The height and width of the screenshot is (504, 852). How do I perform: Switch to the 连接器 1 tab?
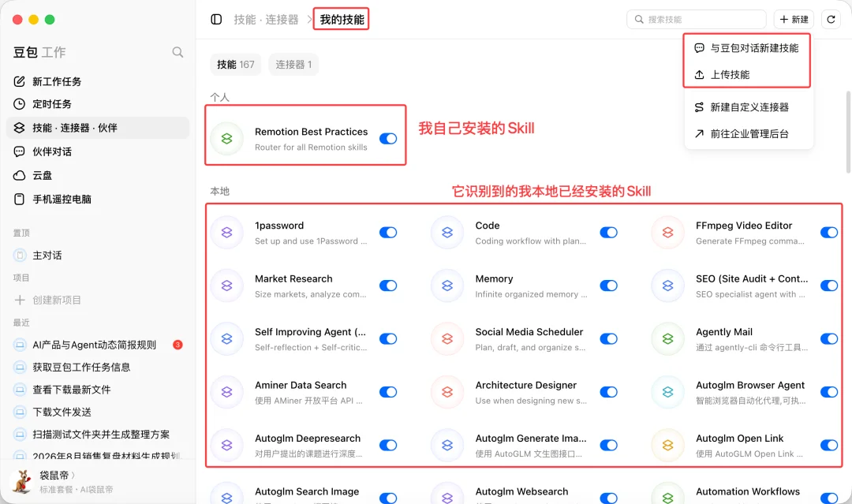point(293,65)
